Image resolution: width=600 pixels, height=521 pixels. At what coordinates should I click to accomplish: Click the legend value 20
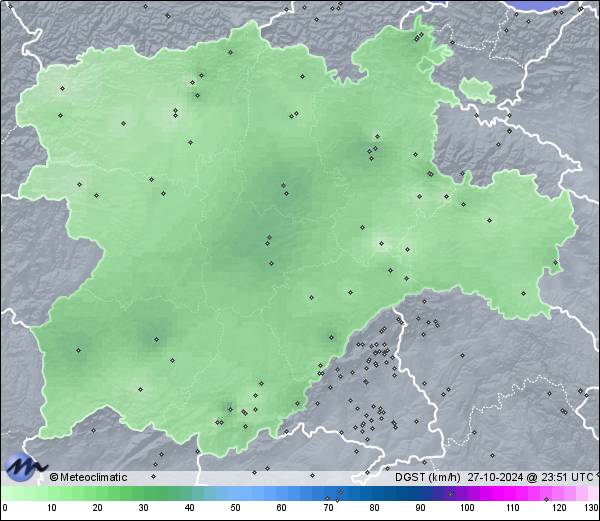pyautogui.click(x=98, y=508)
